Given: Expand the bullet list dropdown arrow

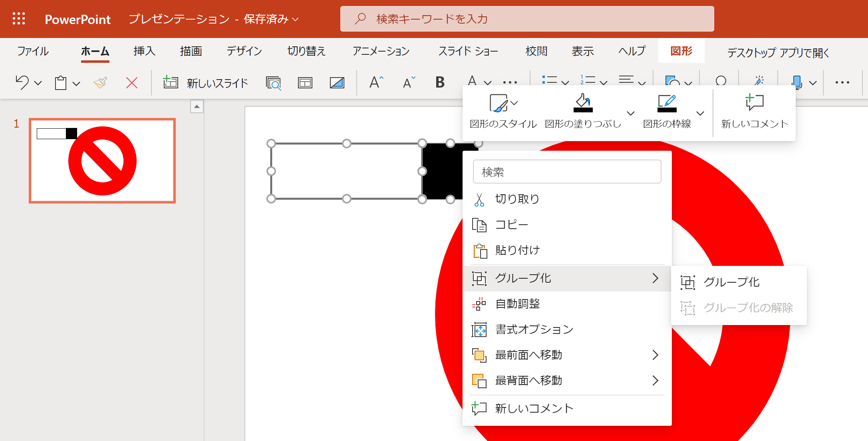Looking at the screenshot, I should (565, 83).
